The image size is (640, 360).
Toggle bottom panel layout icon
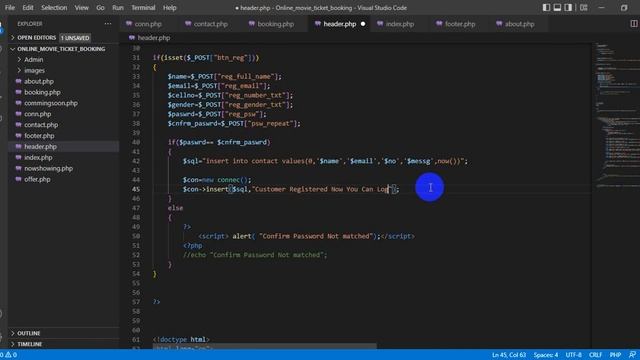(557, 8)
